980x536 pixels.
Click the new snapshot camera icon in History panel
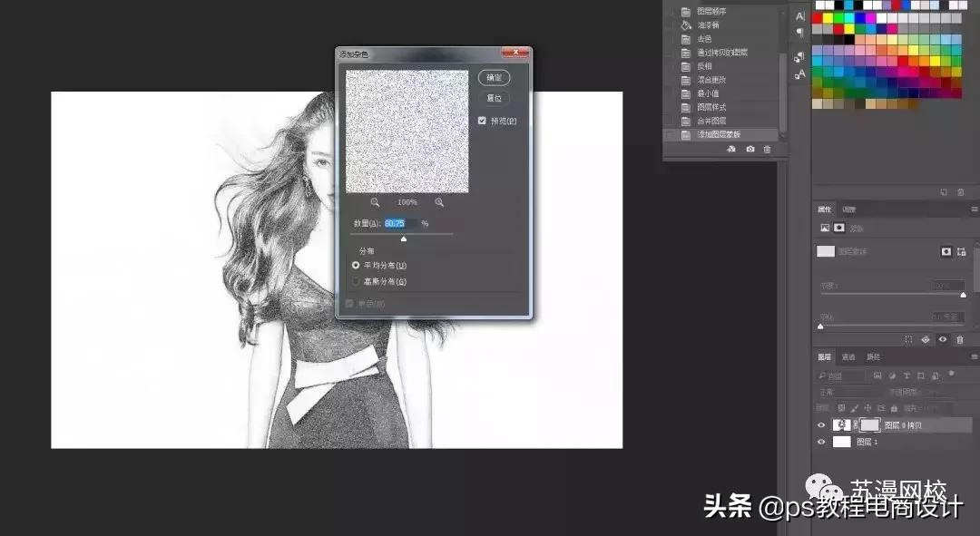coord(750,149)
